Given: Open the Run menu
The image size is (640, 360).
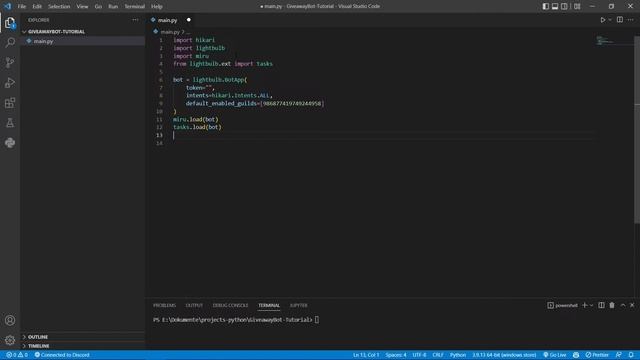Looking at the screenshot, I should [113, 7].
